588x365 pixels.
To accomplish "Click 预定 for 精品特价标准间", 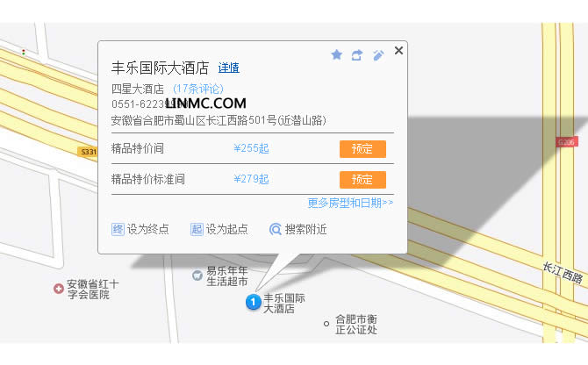I will pos(362,180).
